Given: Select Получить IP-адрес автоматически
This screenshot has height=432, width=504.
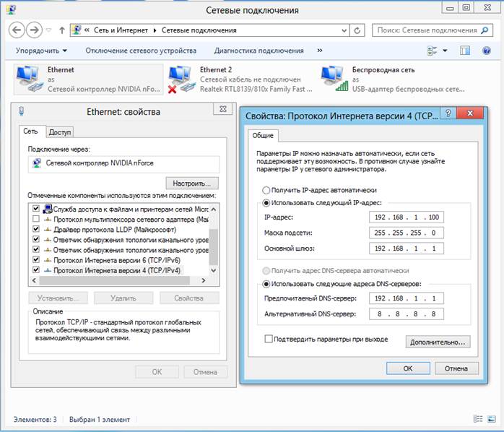Looking at the screenshot, I should (x=266, y=190).
